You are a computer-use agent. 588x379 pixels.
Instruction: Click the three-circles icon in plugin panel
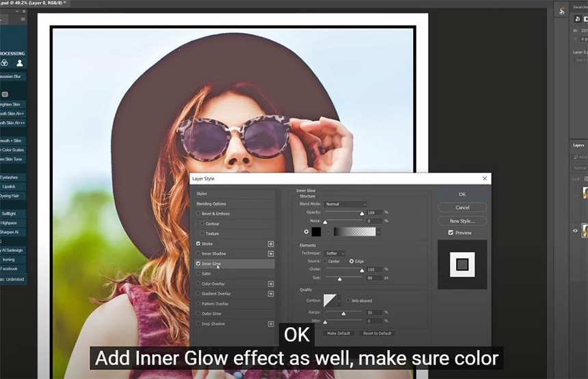4,63
